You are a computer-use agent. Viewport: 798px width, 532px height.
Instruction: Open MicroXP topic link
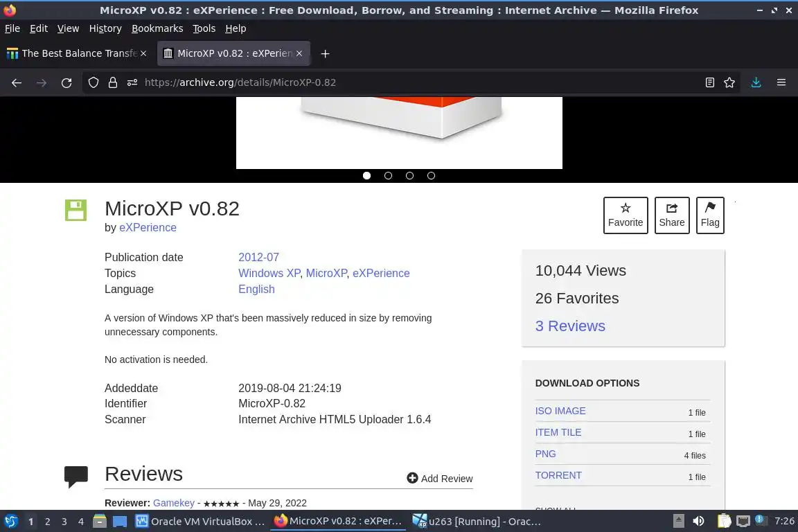click(x=326, y=273)
